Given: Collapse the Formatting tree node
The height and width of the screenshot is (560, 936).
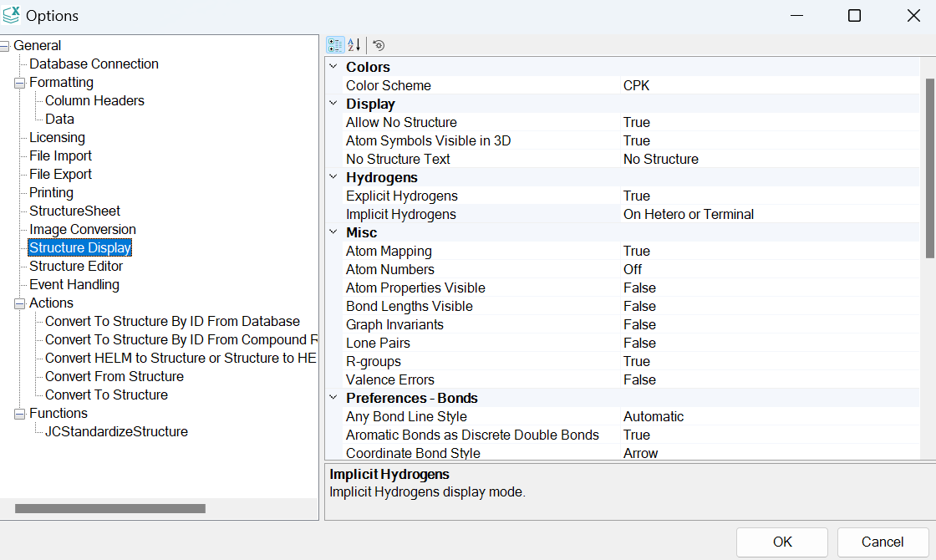Looking at the screenshot, I should click(x=20, y=83).
